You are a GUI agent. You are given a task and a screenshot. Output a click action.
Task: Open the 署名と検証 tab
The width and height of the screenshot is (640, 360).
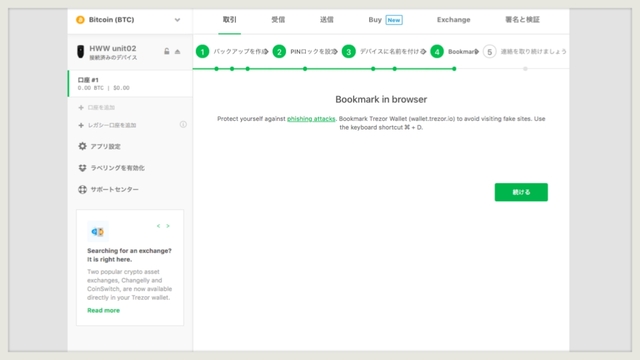[x=522, y=20]
